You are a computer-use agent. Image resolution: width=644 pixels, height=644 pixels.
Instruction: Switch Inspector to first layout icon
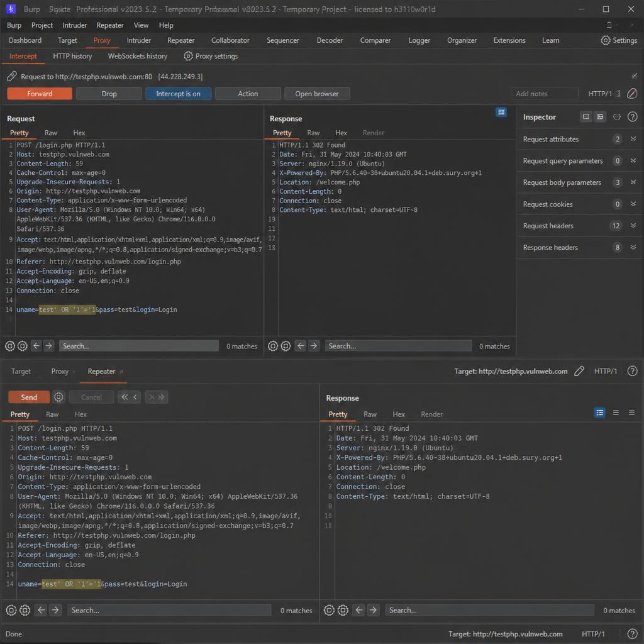click(586, 117)
